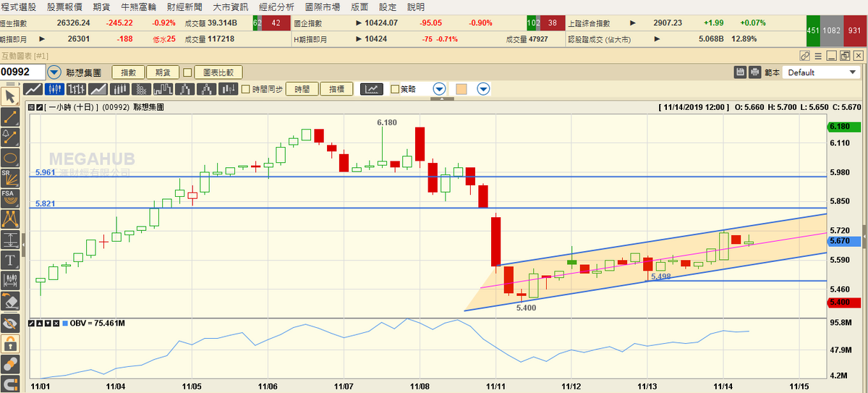
Task: Open the 設定 menu
Action: 388,7
